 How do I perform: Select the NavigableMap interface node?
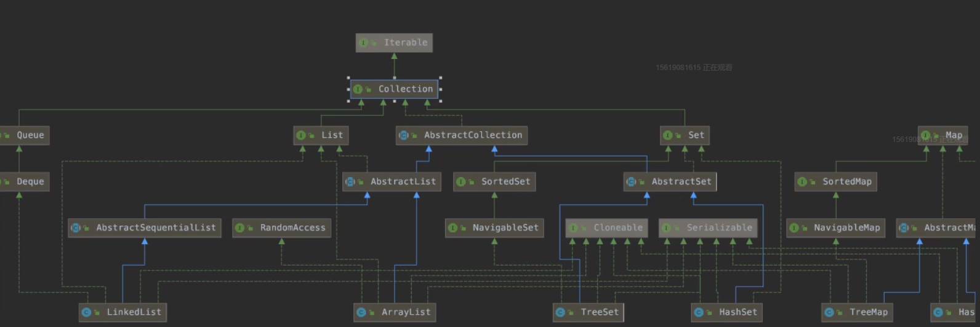click(835, 228)
